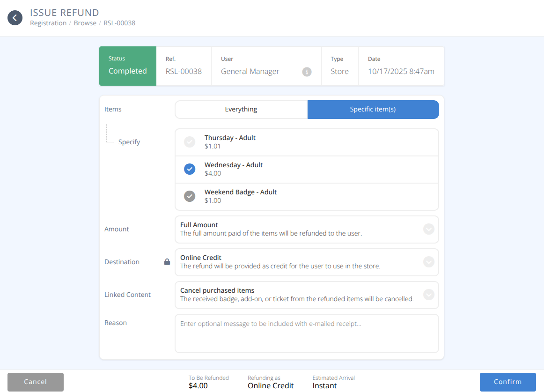The image size is (544, 392).
Task: Click the RSL-00038 breadcrumb
Action: 119,23
